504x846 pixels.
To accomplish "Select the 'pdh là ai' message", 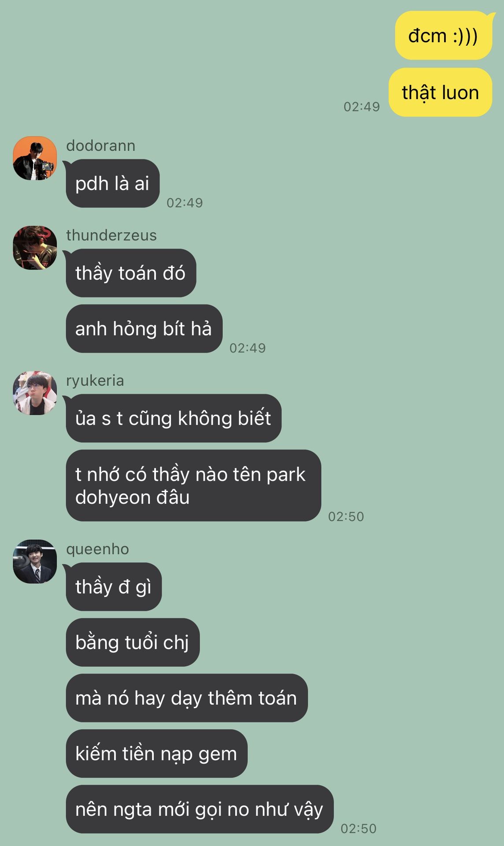I will coord(112,183).
